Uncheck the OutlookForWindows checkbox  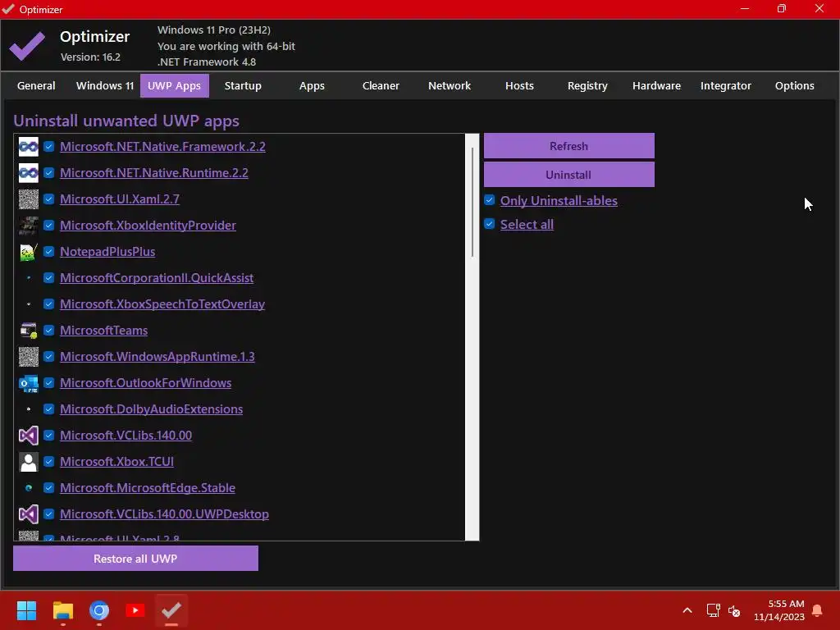(x=48, y=382)
